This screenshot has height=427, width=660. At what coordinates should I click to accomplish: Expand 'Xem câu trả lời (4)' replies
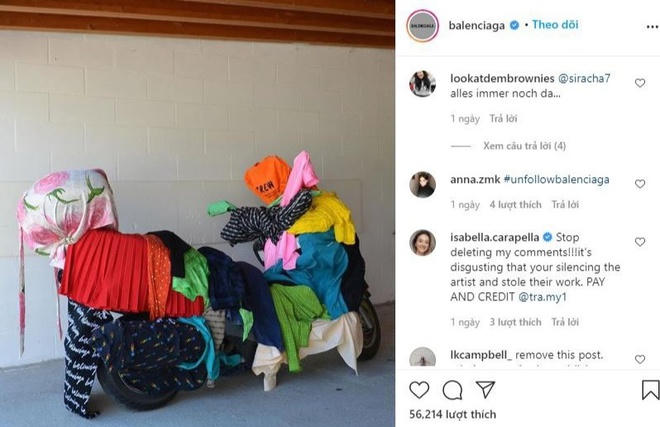[x=524, y=146]
